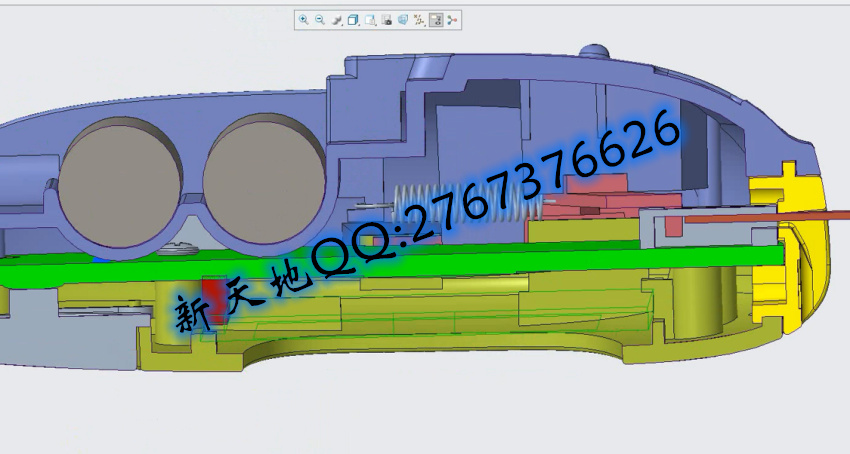Click the Zoom Out magnifier icon

[x=320, y=19]
